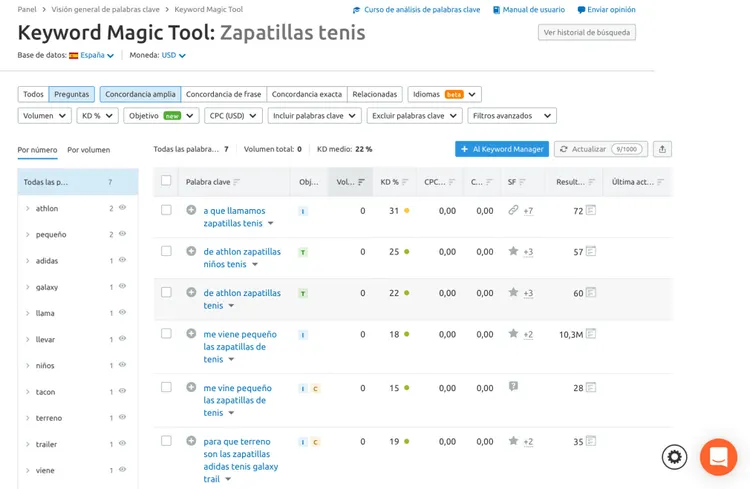Expand the pequeño keyword group
The width and height of the screenshot is (750, 489).
27,234
